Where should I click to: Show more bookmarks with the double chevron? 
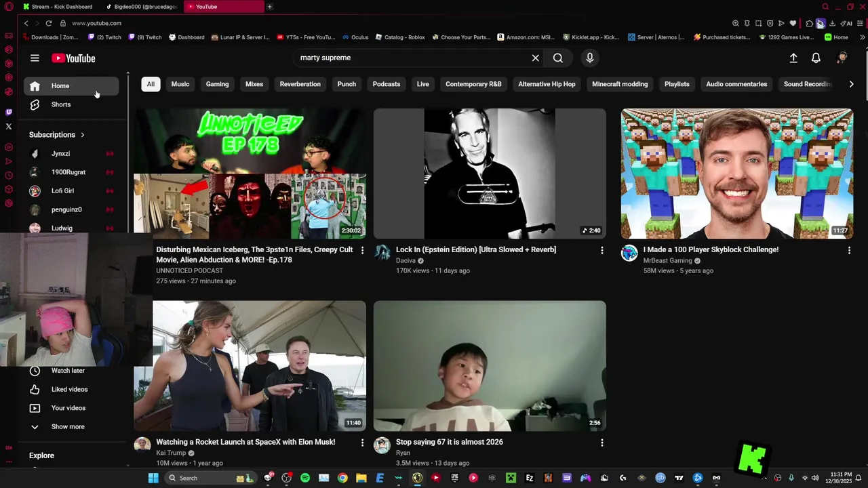point(862,37)
